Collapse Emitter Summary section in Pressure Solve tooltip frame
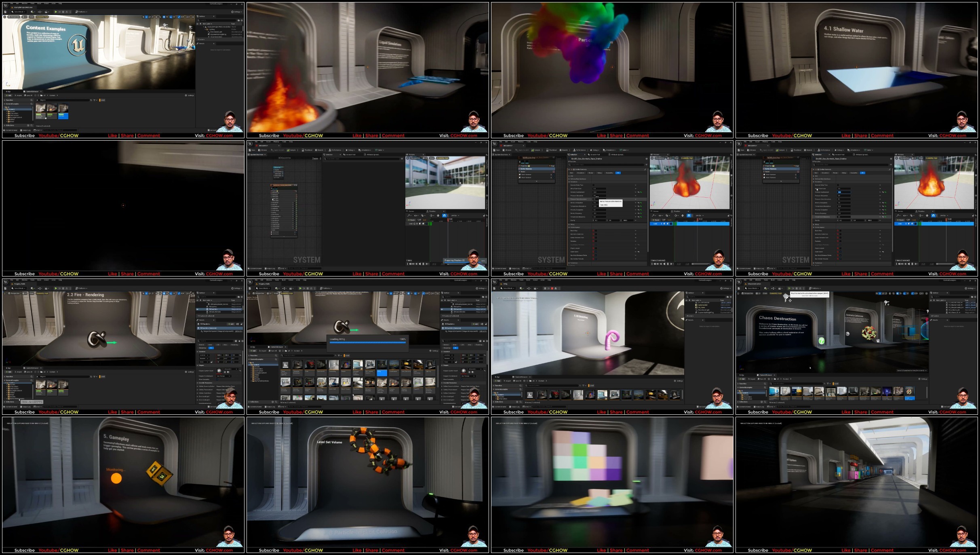Image resolution: width=980 pixels, height=555 pixels. pos(569,169)
